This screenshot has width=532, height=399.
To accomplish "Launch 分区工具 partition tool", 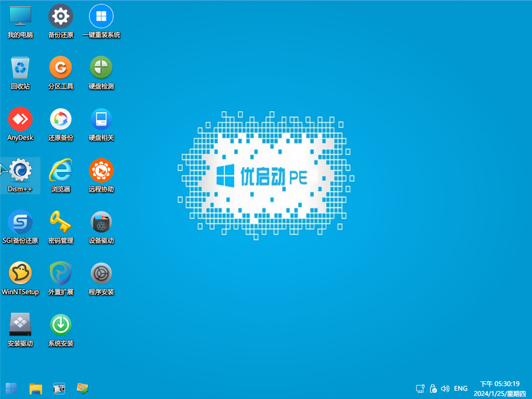I will pos(60,73).
